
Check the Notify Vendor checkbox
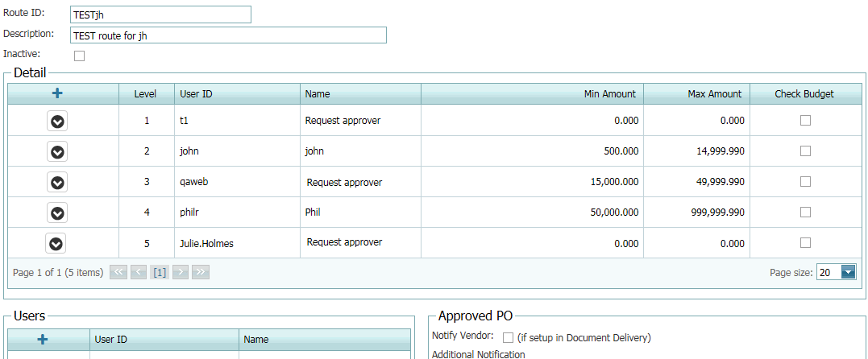(x=508, y=337)
